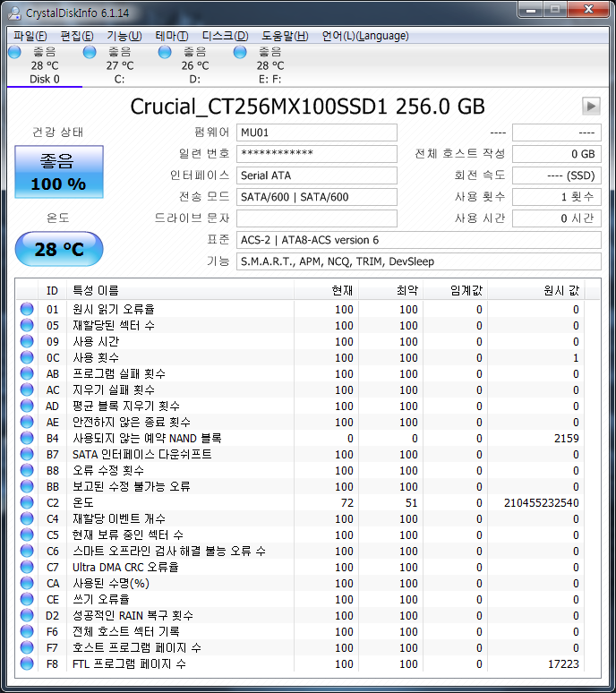Click status icon for attribute C5

[x=27, y=535]
